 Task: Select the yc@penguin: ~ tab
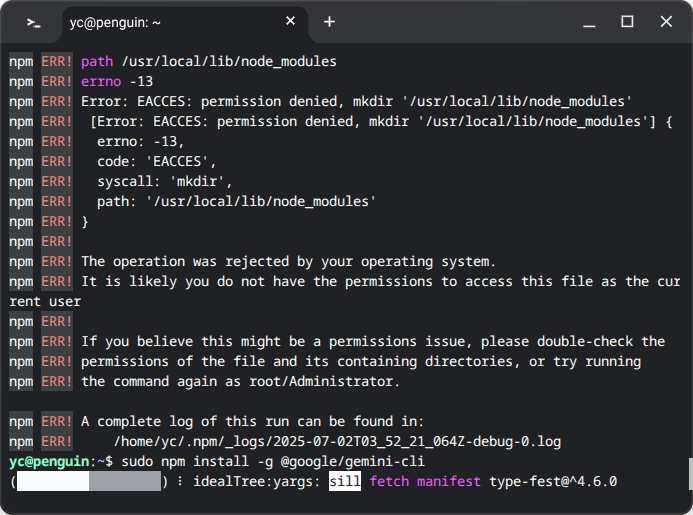185,24
